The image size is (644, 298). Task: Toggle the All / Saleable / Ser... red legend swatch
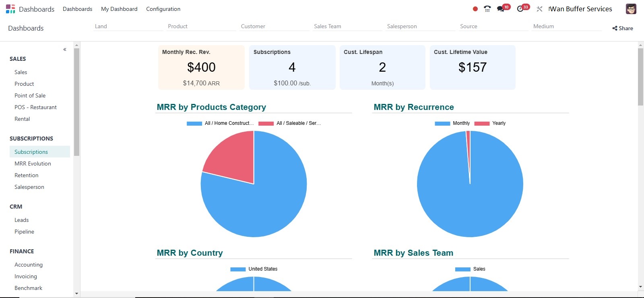266,124
